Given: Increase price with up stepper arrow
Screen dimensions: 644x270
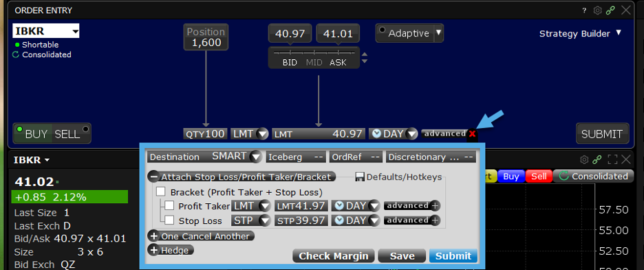Looking at the screenshot, I should (x=364, y=54).
